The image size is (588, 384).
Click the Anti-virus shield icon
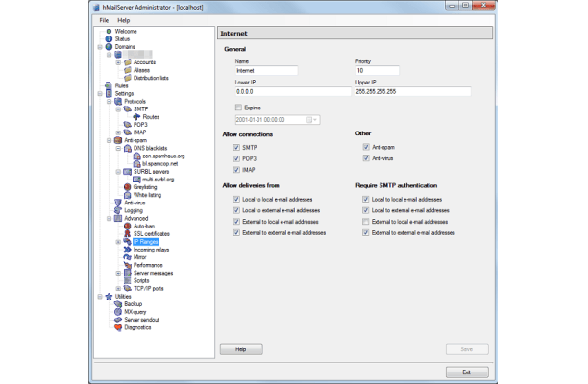[118, 203]
